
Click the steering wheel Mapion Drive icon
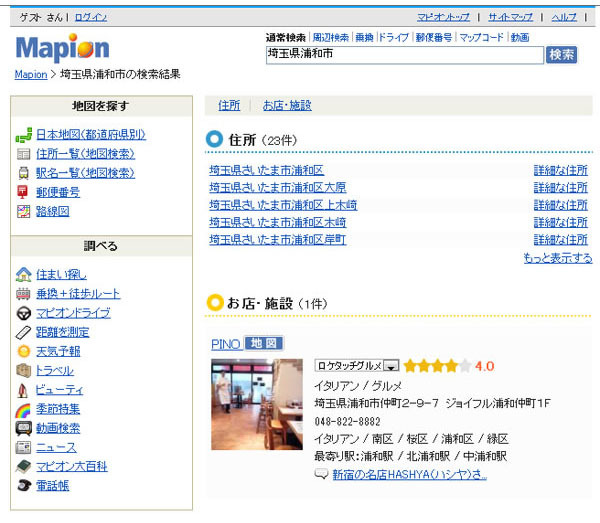(x=24, y=313)
